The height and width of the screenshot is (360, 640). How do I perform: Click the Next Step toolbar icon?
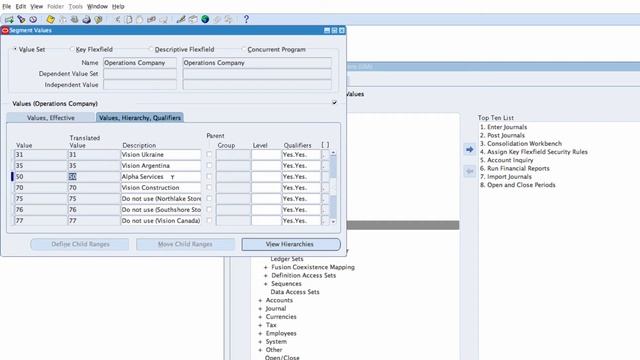(62, 19)
